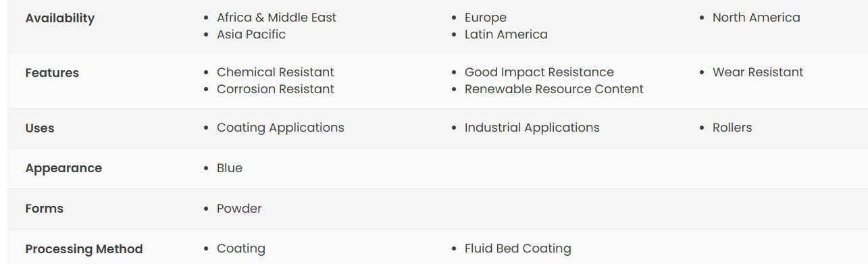This screenshot has height=264, width=868.
Task: Select the Industrial Applications use
Action: click(x=532, y=128)
